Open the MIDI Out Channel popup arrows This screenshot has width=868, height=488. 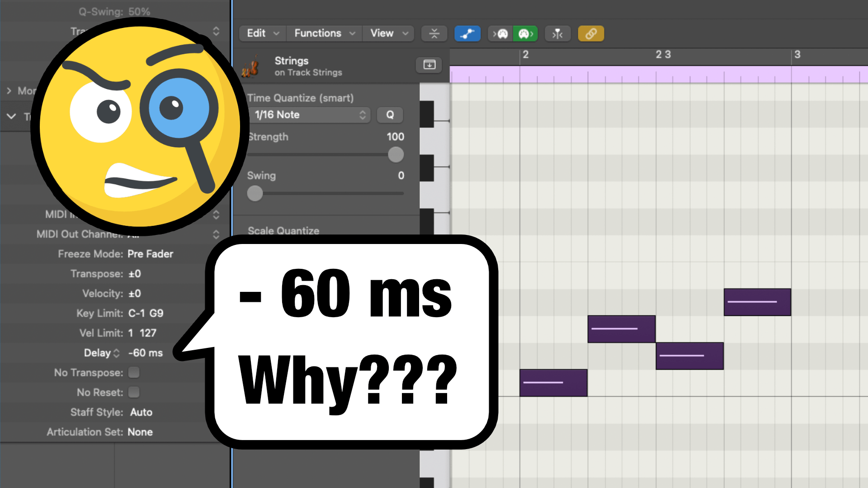click(x=216, y=234)
